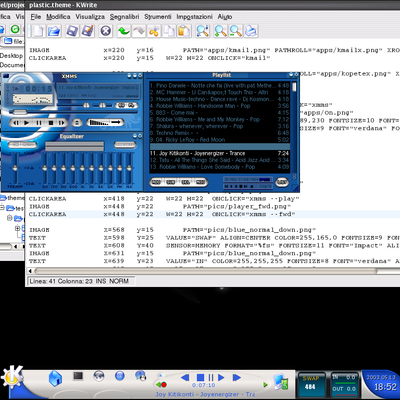Click the SWAP 484 monitor widget
The image size is (400, 400).
click(x=311, y=384)
